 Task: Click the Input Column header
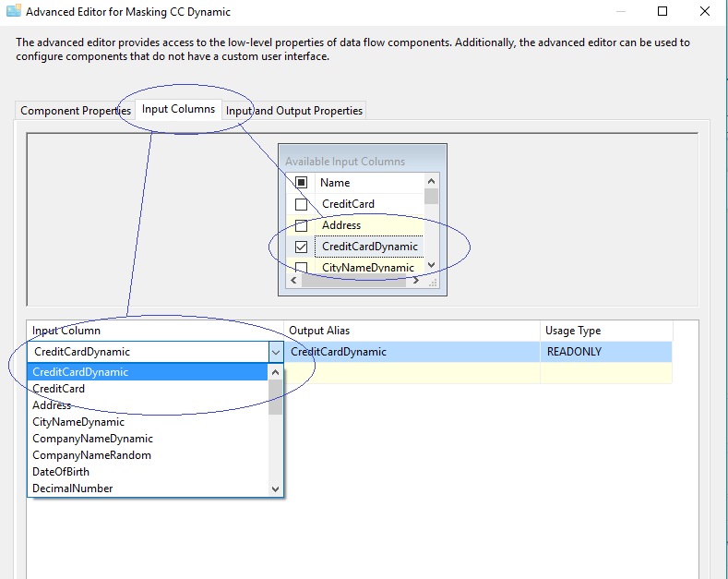click(x=155, y=331)
